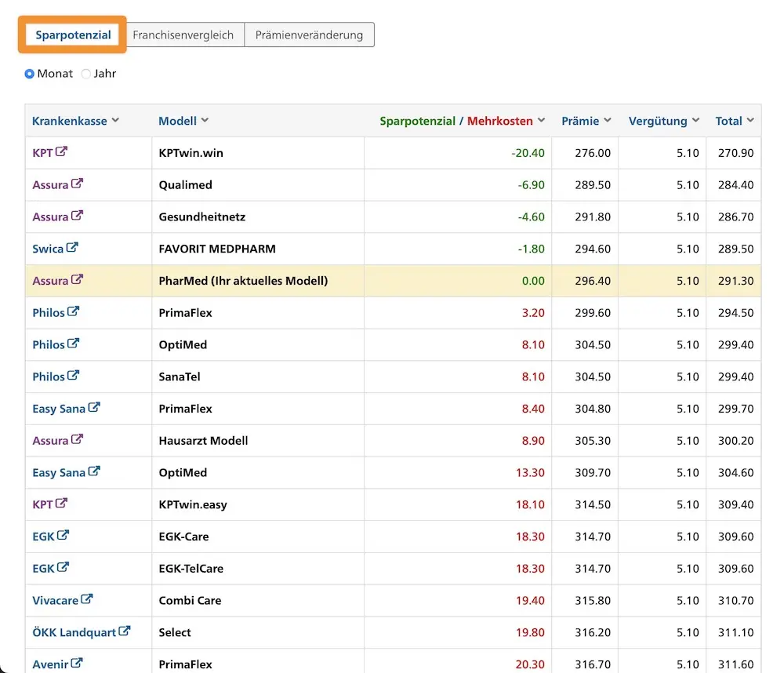
Task: Click the extra cost value "13.30"
Action: [x=530, y=473]
